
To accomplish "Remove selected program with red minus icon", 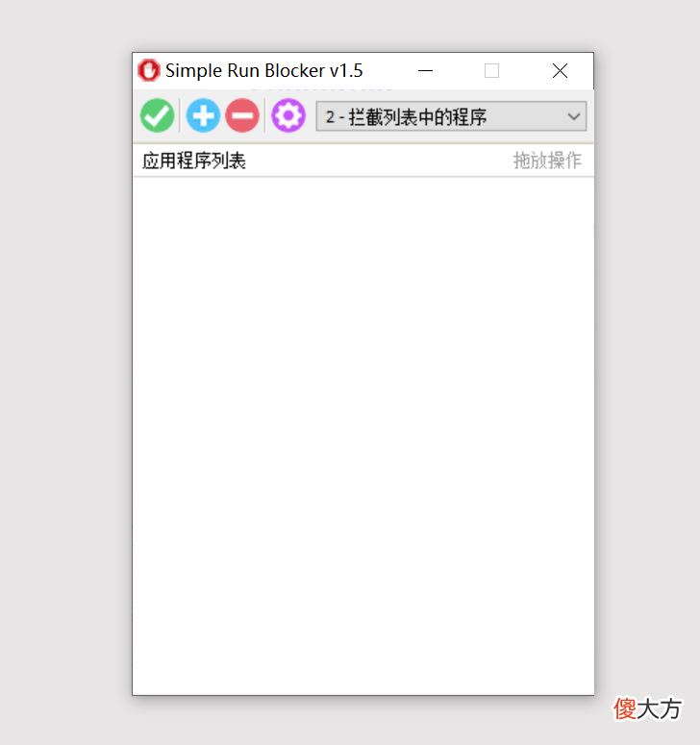I will coord(242,115).
